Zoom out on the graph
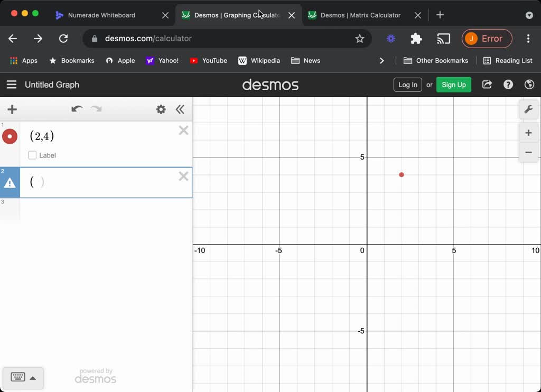 (x=528, y=153)
